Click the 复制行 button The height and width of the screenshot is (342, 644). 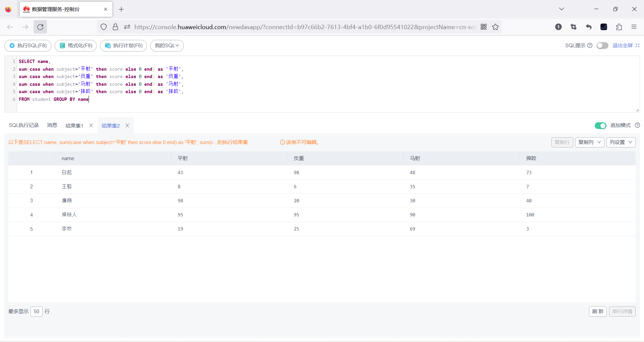coord(562,142)
